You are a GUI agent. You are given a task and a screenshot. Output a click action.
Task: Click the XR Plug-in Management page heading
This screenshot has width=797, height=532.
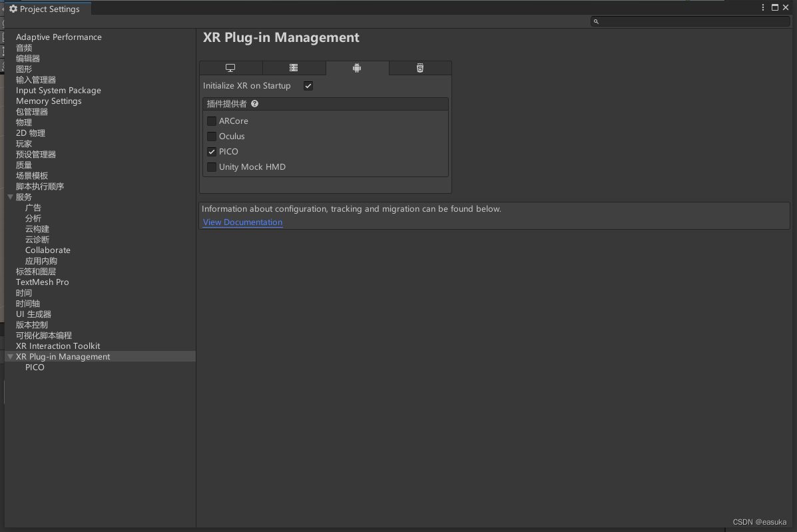point(281,37)
